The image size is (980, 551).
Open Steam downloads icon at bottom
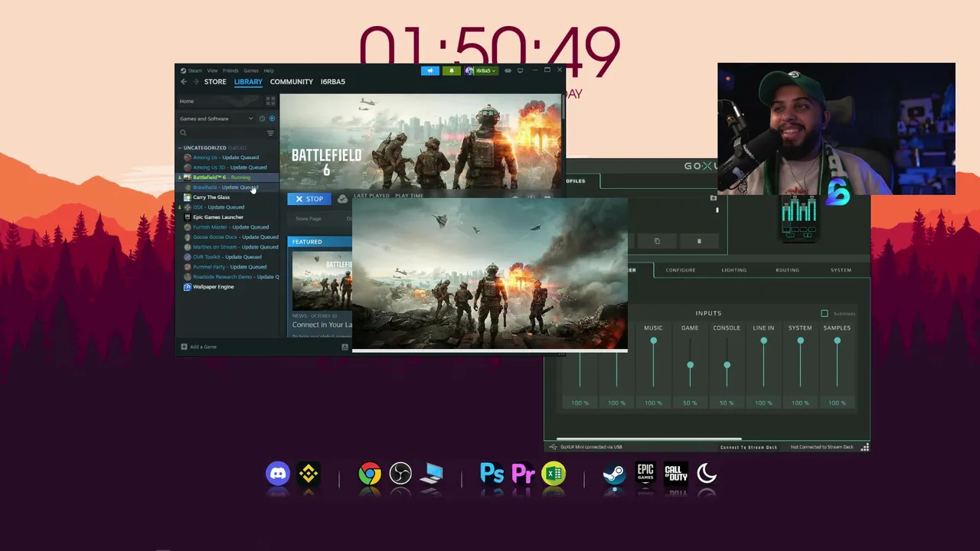345,347
